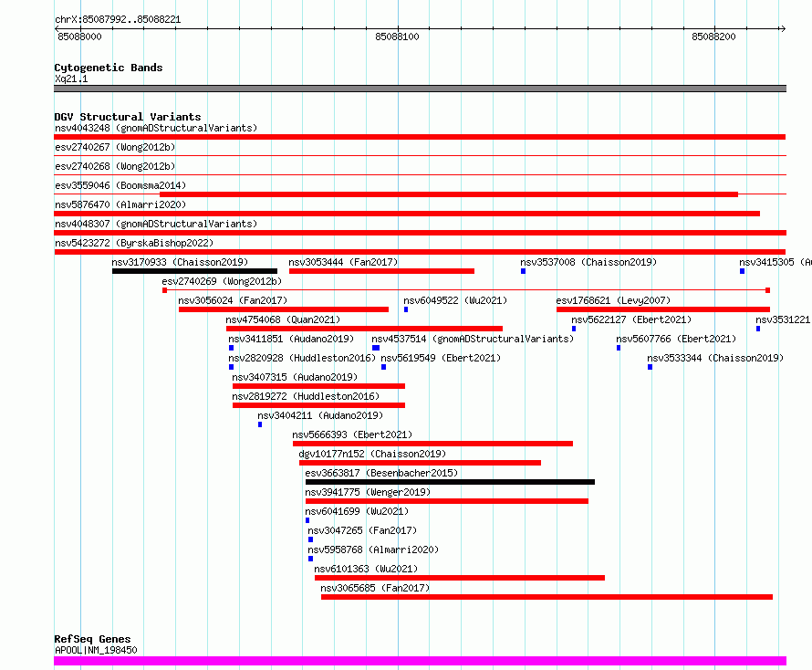Click black esv3663817 (Besenbacher2015) bar
The width and height of the screenshot is (812, 670).
pos(450,482)
